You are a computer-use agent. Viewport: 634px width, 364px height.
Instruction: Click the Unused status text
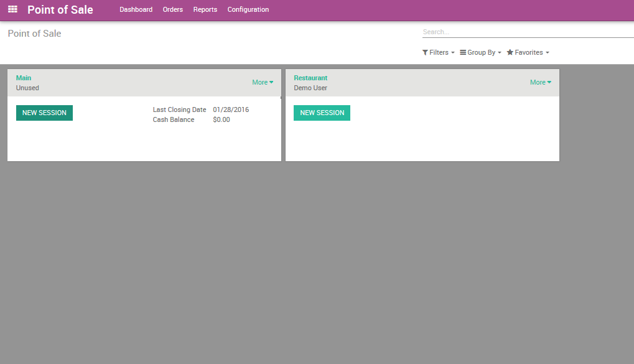[27, 88]
